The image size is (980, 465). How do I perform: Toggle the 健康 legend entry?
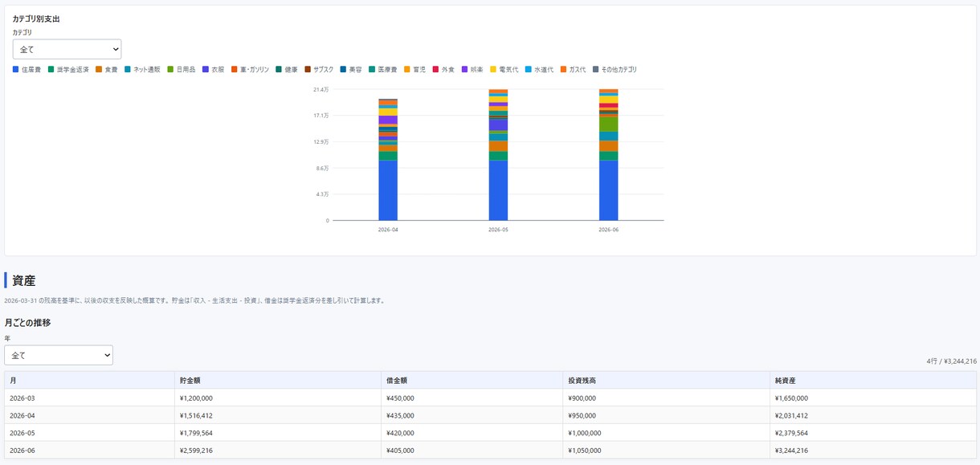tap(287, 70)
